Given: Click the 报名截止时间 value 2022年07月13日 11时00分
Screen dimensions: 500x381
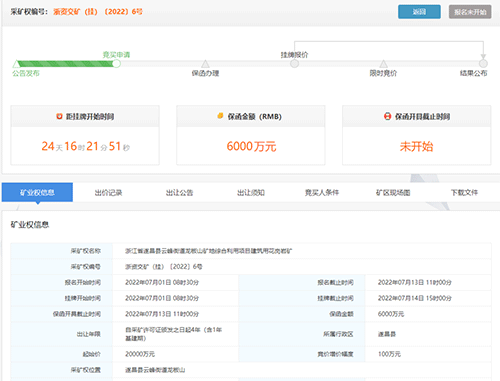Looking at the screenshot, I should pyautogui.click(x=414, y=282).
